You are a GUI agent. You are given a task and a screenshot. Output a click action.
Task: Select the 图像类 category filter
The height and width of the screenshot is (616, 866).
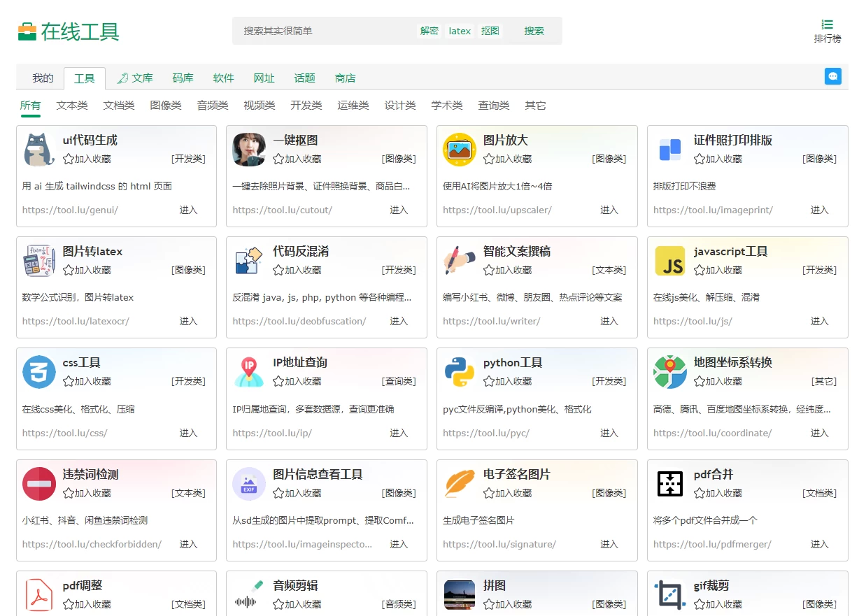click(166, 105)
